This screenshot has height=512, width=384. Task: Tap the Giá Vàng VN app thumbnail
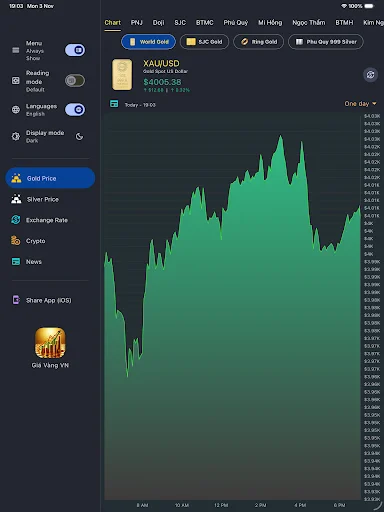coord(50,343)
